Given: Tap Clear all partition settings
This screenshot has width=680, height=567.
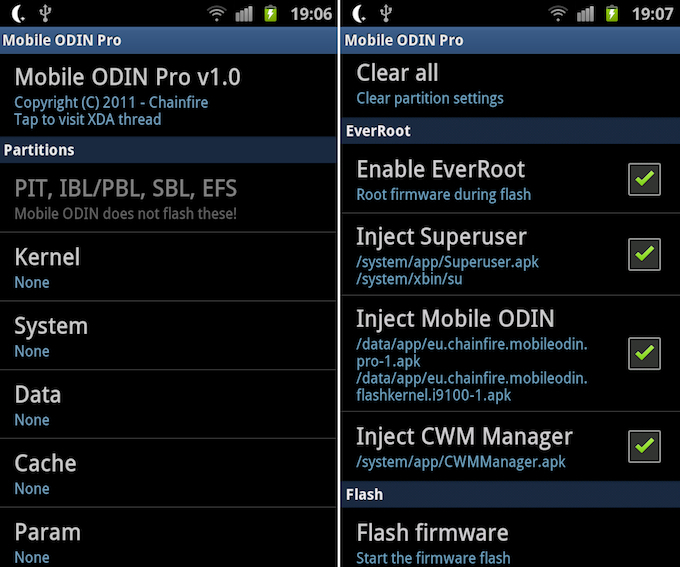Looking at the screenshot, I should pyautogui.click(x=510, y=84).
